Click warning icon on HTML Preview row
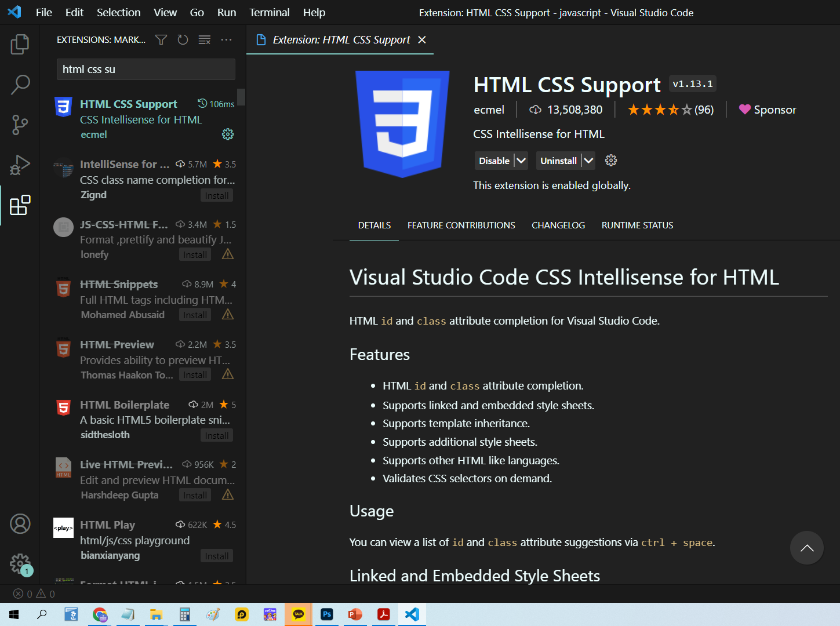This screenshot has height=626, width=840. coord(228,374)
